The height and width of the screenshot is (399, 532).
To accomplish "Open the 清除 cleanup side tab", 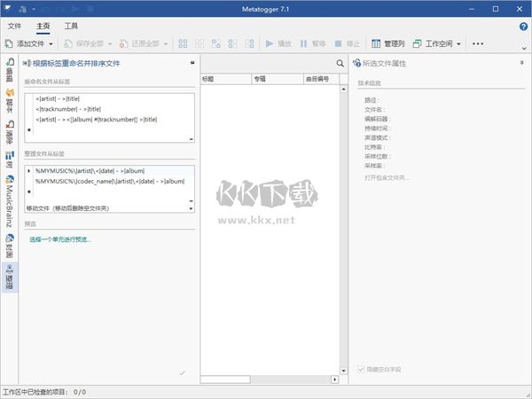I will (x=10, y=132).
